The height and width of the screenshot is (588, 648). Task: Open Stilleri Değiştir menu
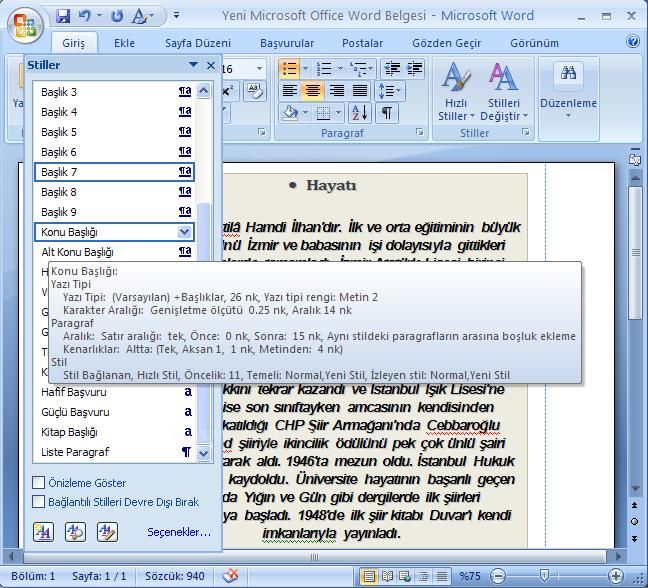pyautogui.click(x=504, y=92)
